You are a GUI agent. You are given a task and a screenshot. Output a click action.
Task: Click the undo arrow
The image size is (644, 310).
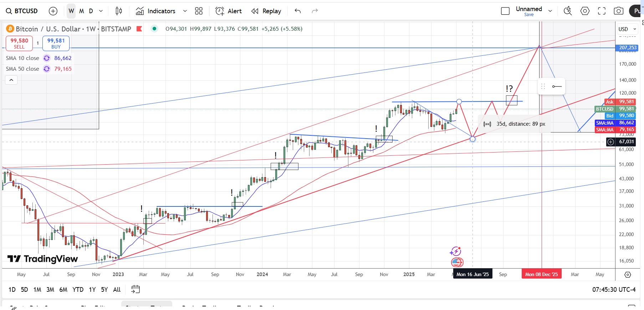click(x=298, y=11)
